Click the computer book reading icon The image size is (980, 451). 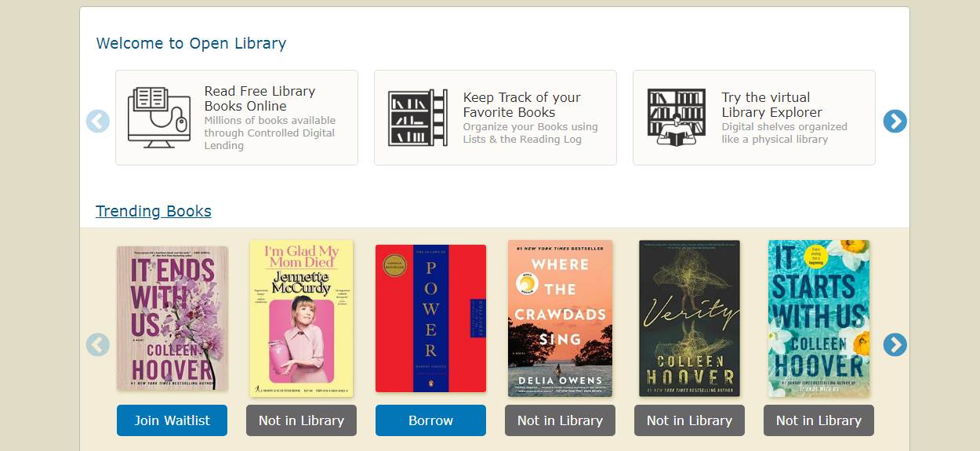tap(159, 118)
